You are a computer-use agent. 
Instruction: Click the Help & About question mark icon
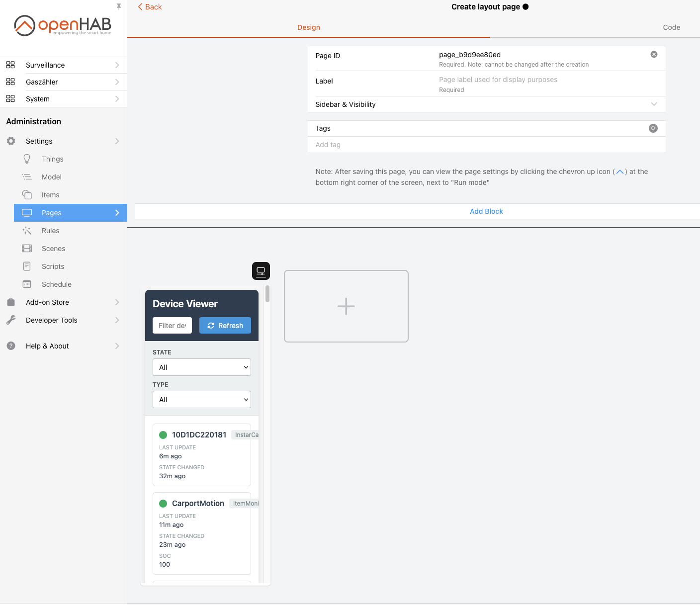click(11, 346)
